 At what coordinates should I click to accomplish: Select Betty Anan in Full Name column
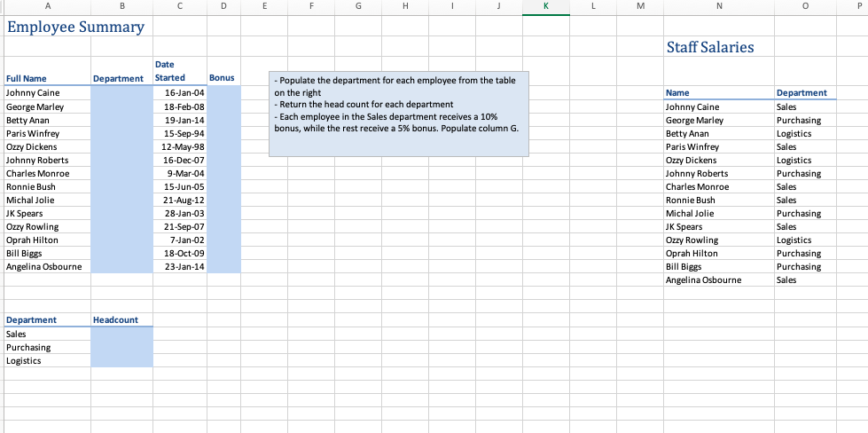pyautogui.click(x=48, y=120)
